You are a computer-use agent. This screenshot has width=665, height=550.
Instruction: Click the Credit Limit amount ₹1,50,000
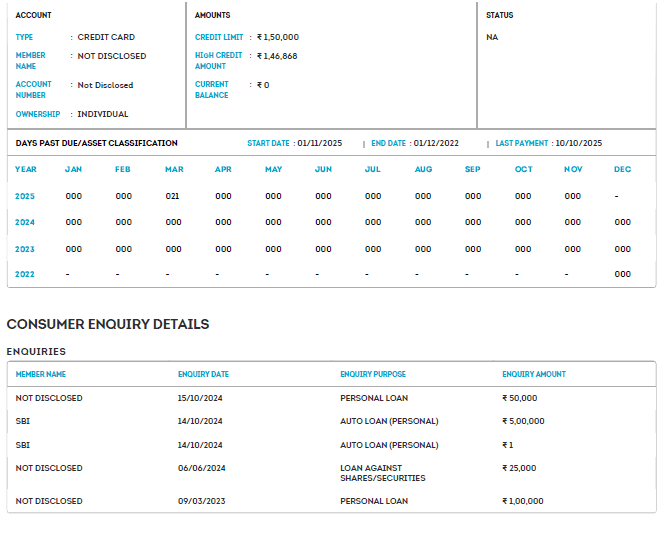[278, 37]
